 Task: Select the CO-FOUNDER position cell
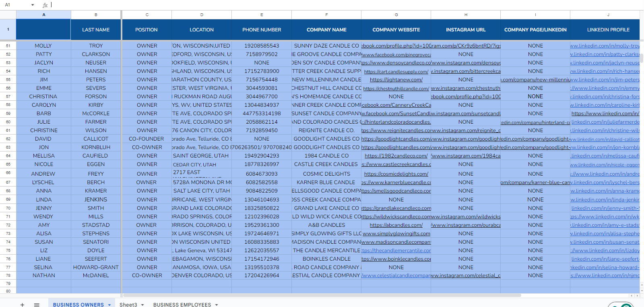[x=147, y=139]
